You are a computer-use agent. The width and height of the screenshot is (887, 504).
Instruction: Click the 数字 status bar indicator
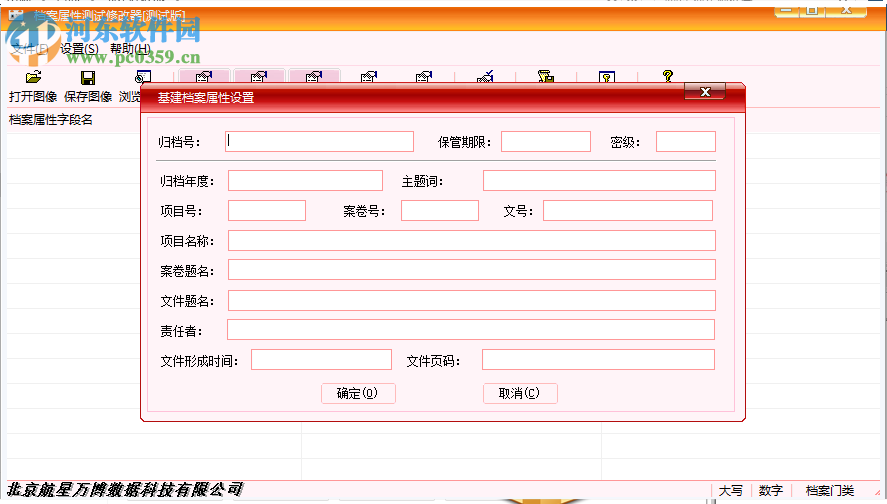click(770, 490)
